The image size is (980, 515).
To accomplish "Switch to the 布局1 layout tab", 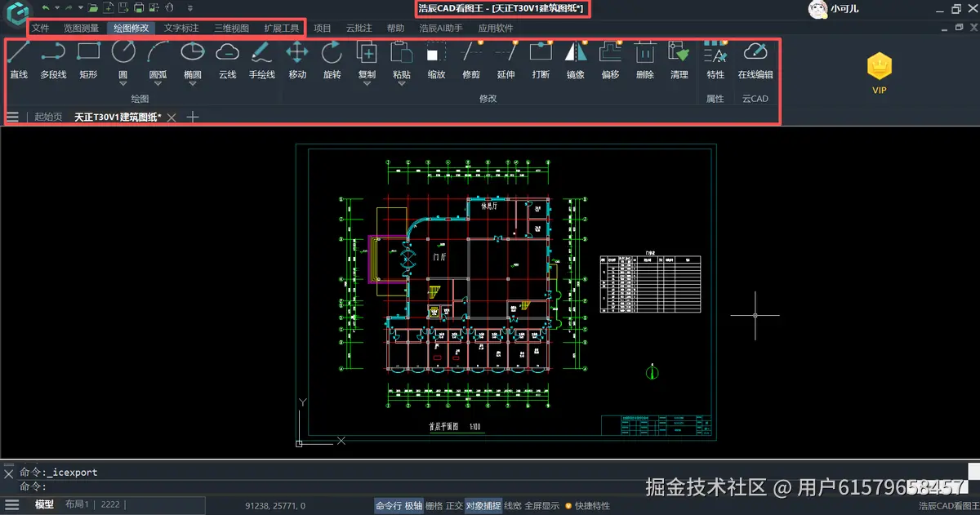I will coord(77,505).
